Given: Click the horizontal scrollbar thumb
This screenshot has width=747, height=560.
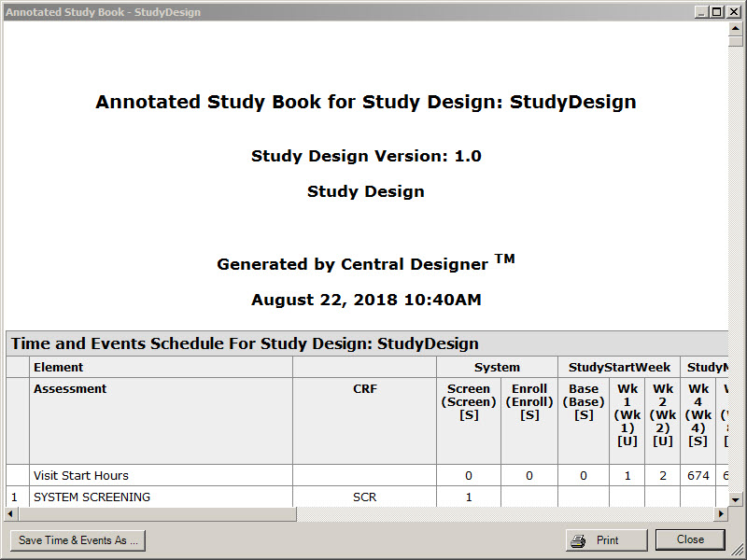Looking at the screenshot, I should click(157, 514).
